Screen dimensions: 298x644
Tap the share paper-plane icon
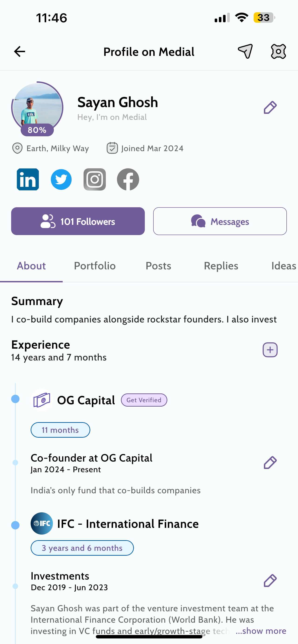(x=245, y=51)
